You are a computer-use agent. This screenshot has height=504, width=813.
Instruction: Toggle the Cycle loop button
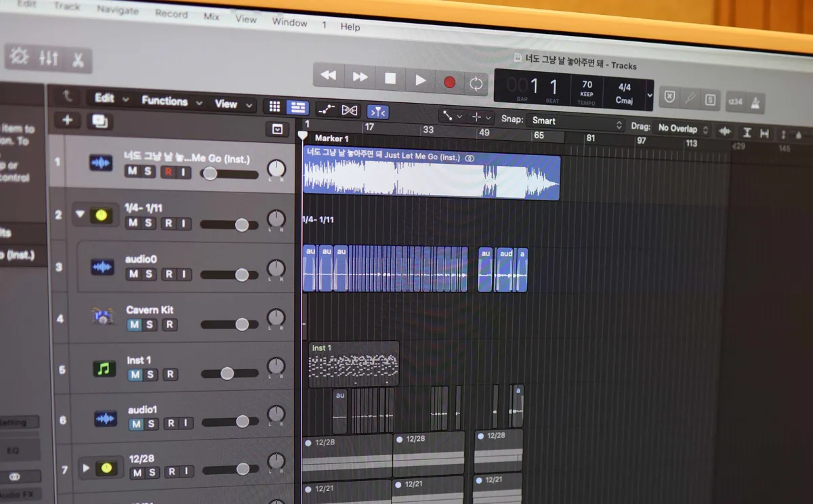(x=476, y=83)
